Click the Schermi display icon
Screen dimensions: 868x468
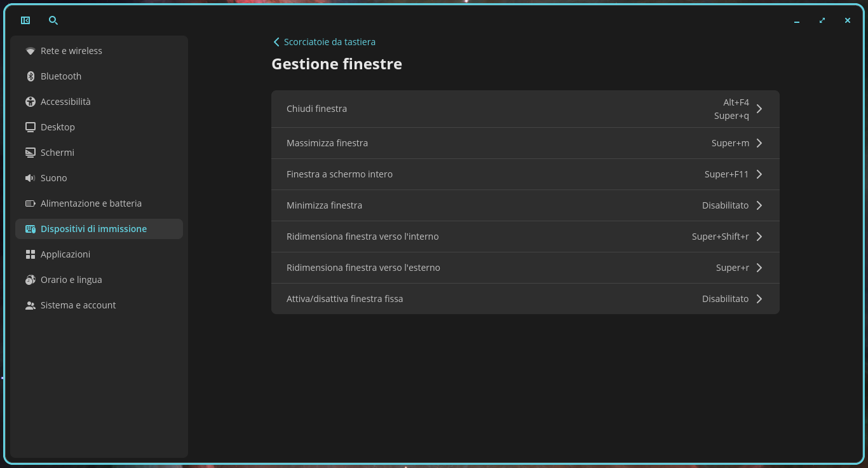coord(31,153)
